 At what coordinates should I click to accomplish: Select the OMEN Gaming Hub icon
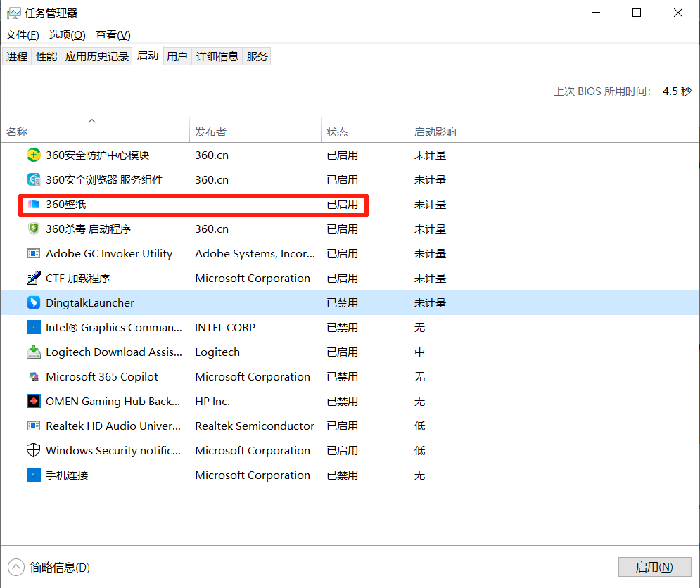(34, 402)
